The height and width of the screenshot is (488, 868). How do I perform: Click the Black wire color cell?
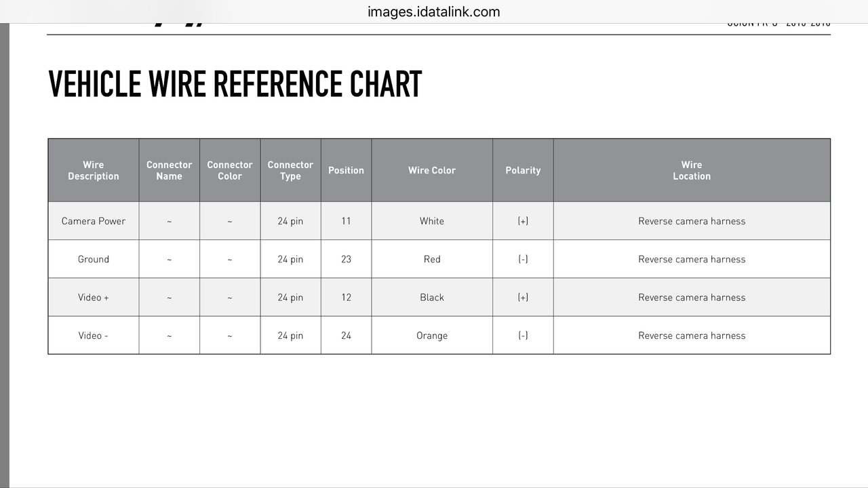click(x=432, y=297)
